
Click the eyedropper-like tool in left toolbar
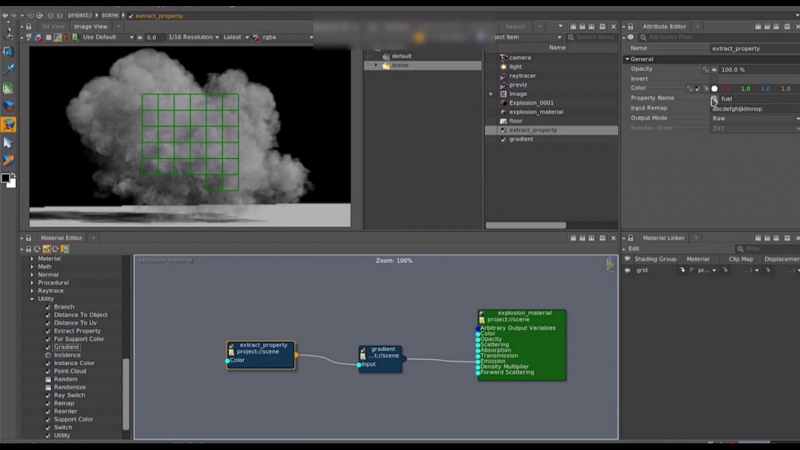click(8, 69)
